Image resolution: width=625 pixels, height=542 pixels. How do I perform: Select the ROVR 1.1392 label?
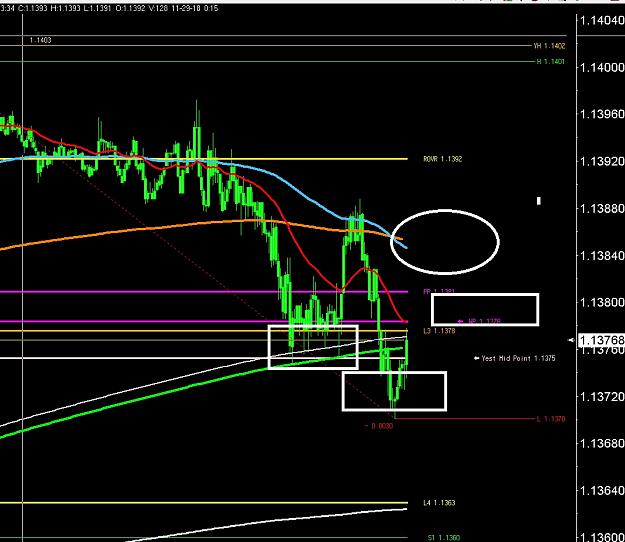[x=442, y=159]
